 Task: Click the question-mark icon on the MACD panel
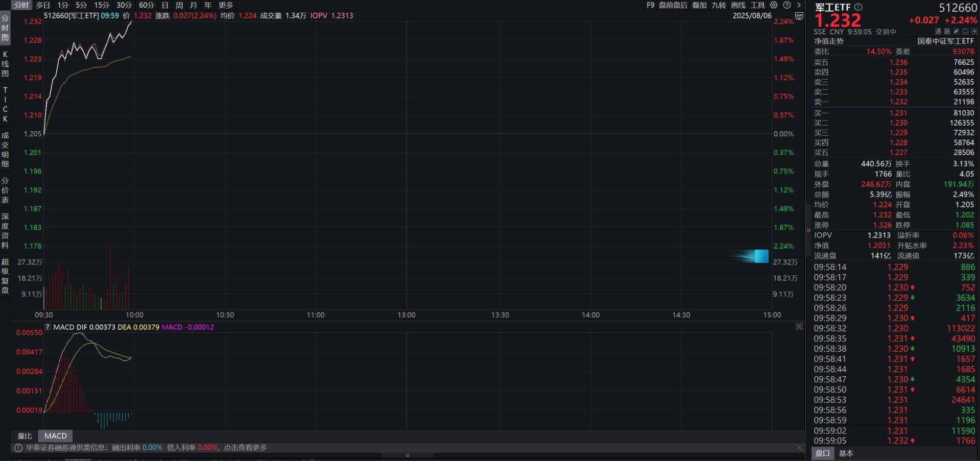pyautogui.click(x=47, y=327)
